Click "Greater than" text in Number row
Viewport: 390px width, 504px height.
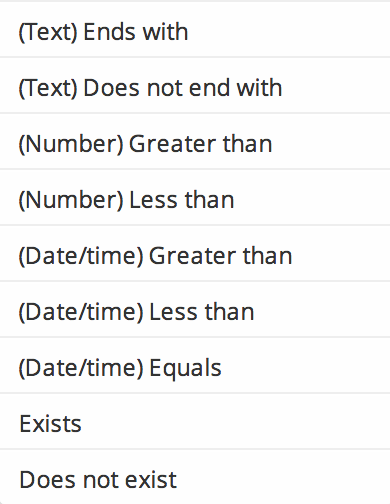pyautogui.click(x=201, y=144)
